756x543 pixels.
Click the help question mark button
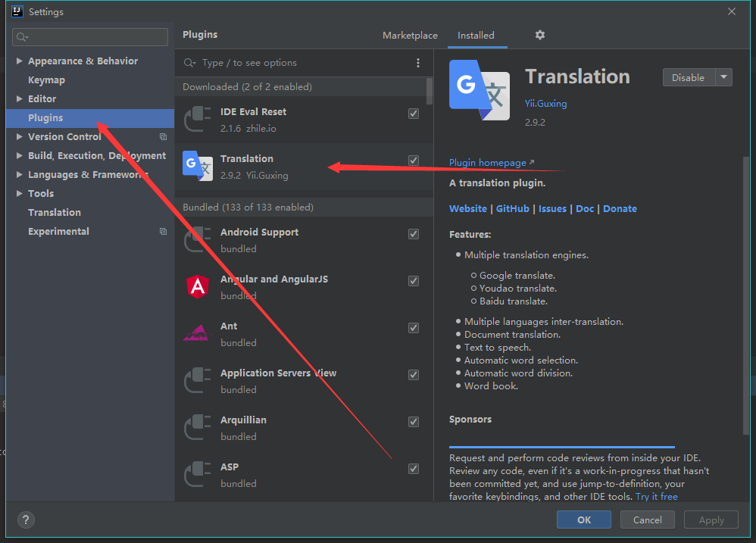[x=26, y=520]
